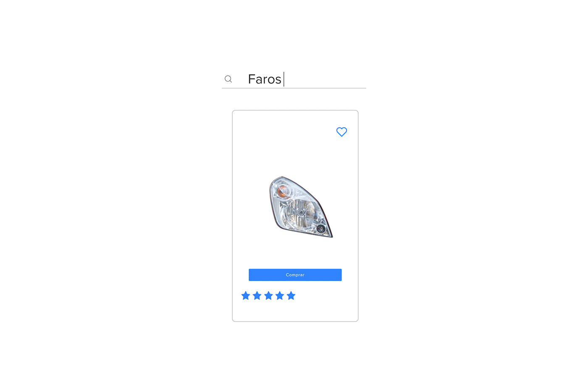Select the second rating star

point(257,296)
